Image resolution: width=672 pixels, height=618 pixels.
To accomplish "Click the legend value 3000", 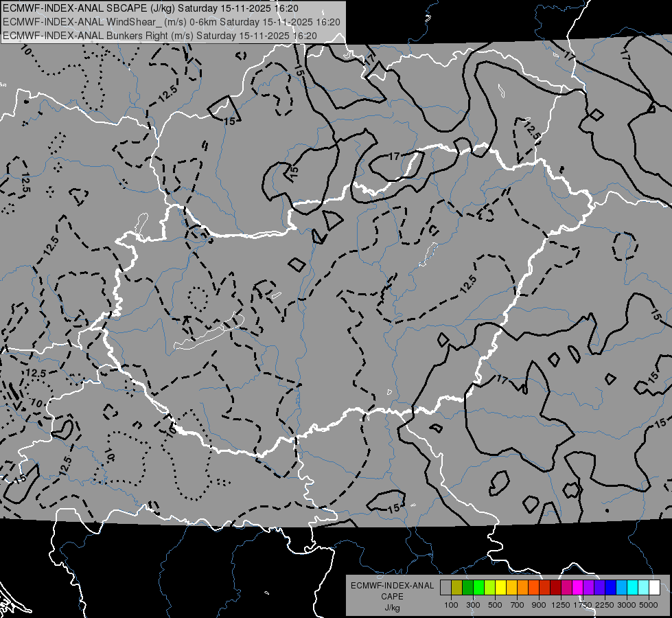I will 627,605.
